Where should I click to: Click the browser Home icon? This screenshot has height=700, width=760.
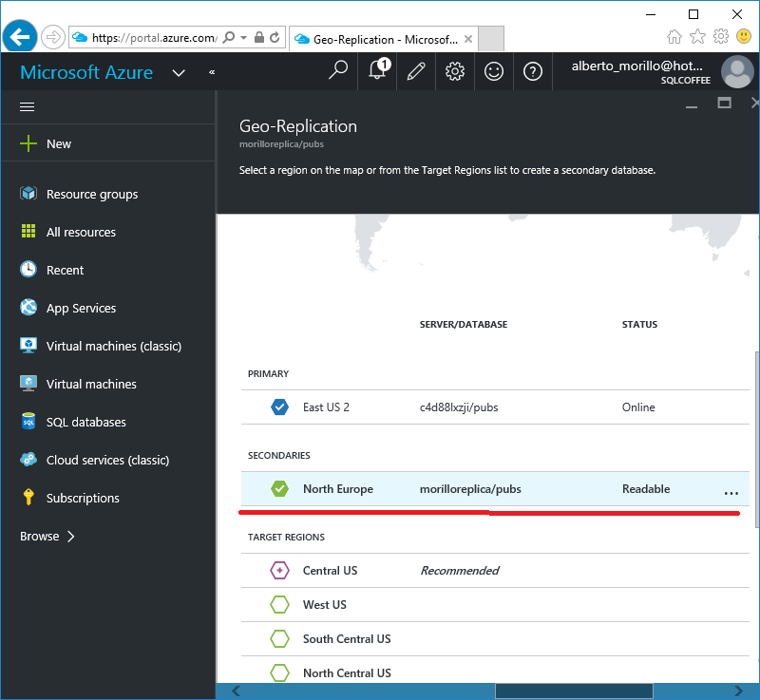[x=674, y=36]
